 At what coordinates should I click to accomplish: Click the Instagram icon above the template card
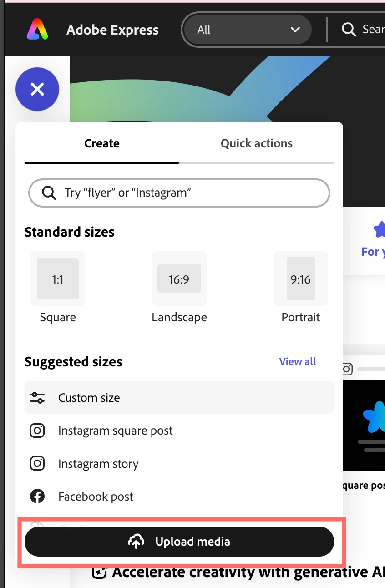click(347, 369)
